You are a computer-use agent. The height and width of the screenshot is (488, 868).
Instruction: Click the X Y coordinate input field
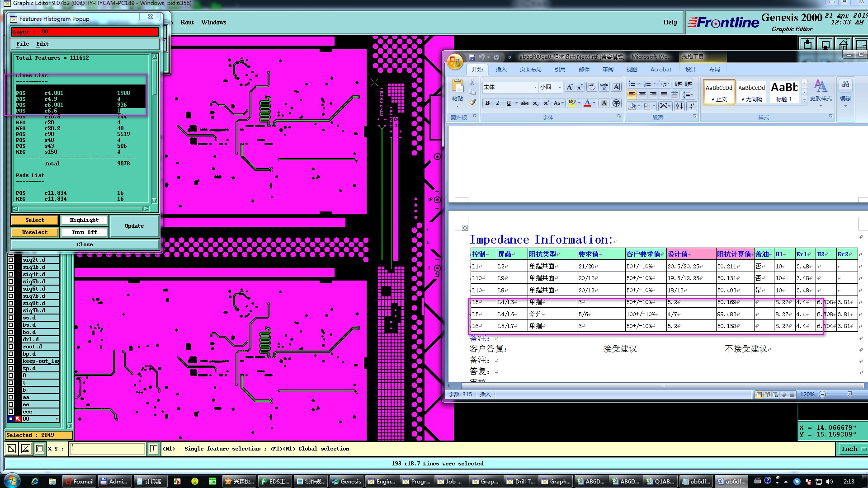tap(107, 449)
